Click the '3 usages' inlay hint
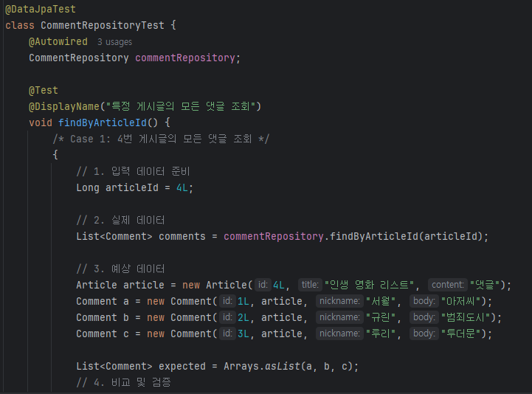Image resolution: width=532 pixels, height=394 pixels. pos(114,42)
